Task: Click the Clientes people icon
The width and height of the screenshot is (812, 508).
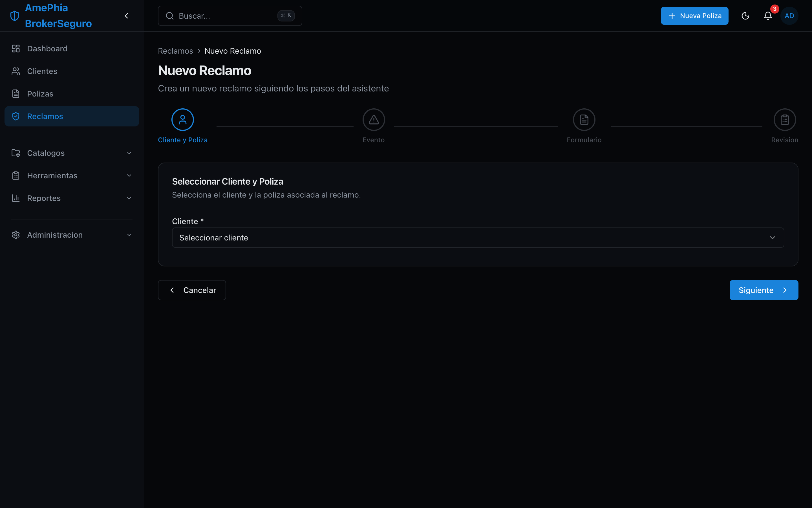Action: coord(16,71)
